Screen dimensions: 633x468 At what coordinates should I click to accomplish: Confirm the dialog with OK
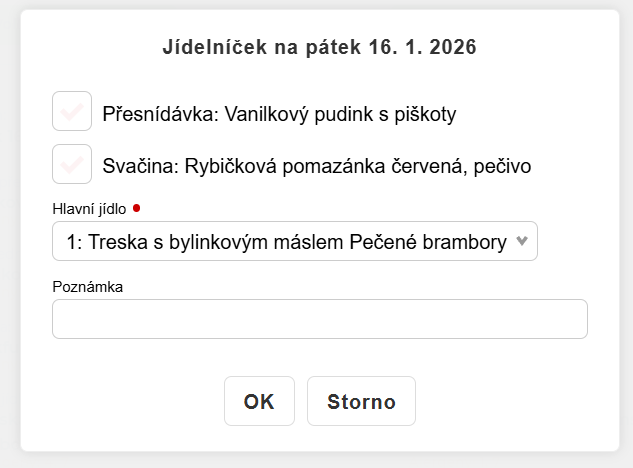click(259, 401)
